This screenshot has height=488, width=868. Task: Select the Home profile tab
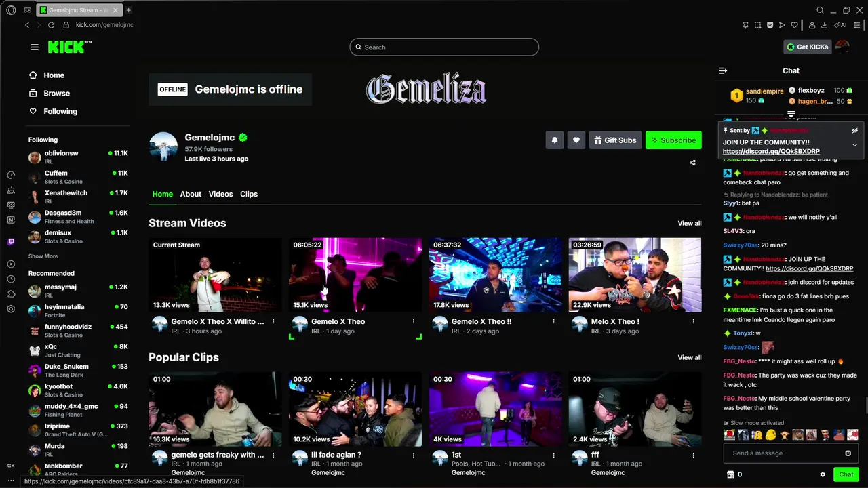(162, 194)
